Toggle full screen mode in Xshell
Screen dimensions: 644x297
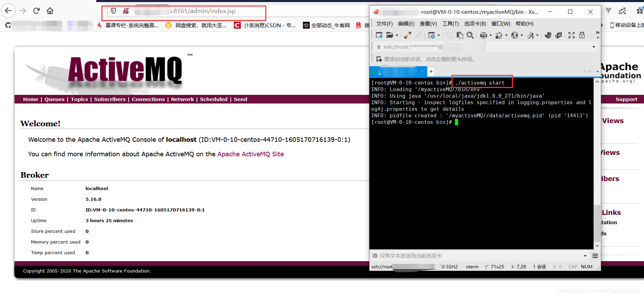[572, 35]
